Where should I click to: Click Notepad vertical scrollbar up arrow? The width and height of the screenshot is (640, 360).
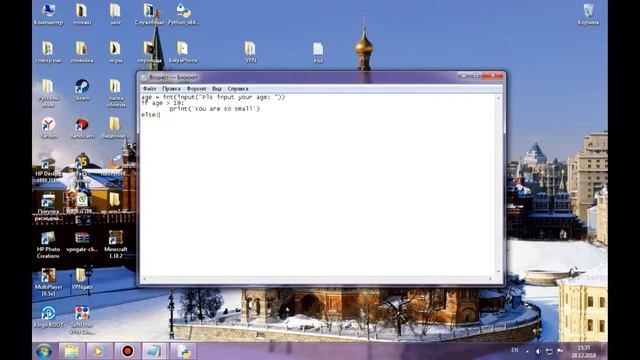[x=498, y=98]
